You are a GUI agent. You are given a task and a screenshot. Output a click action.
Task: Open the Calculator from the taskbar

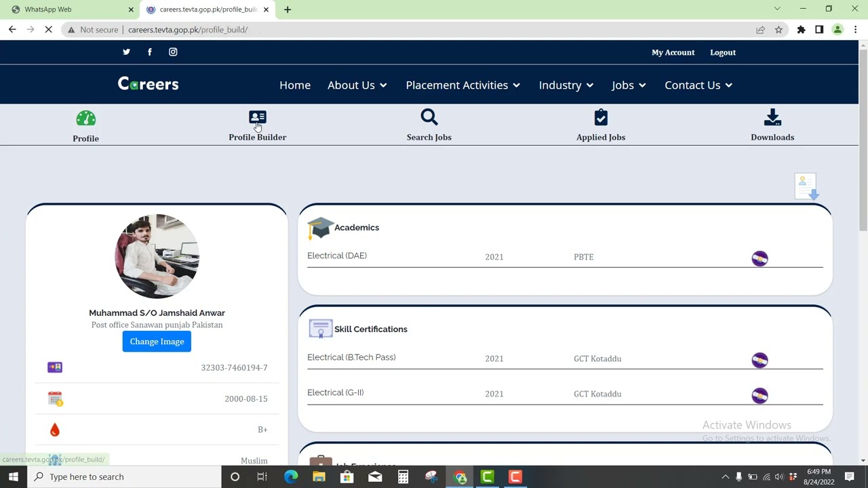tap(403, 477)
